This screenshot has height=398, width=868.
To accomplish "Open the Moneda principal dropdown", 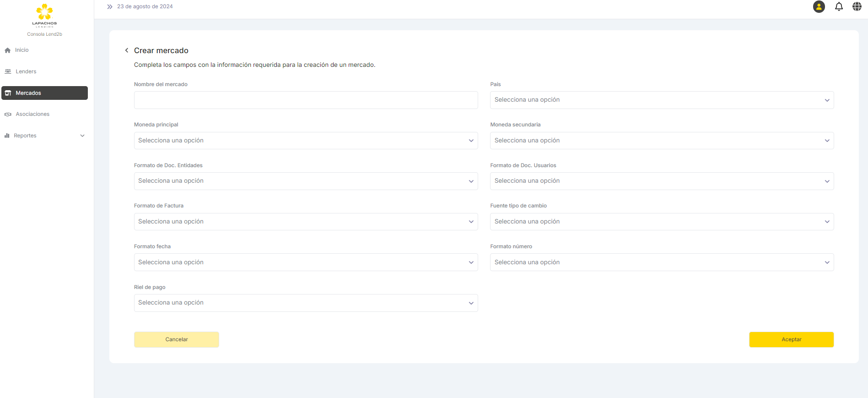I will [x=306, y=141].
